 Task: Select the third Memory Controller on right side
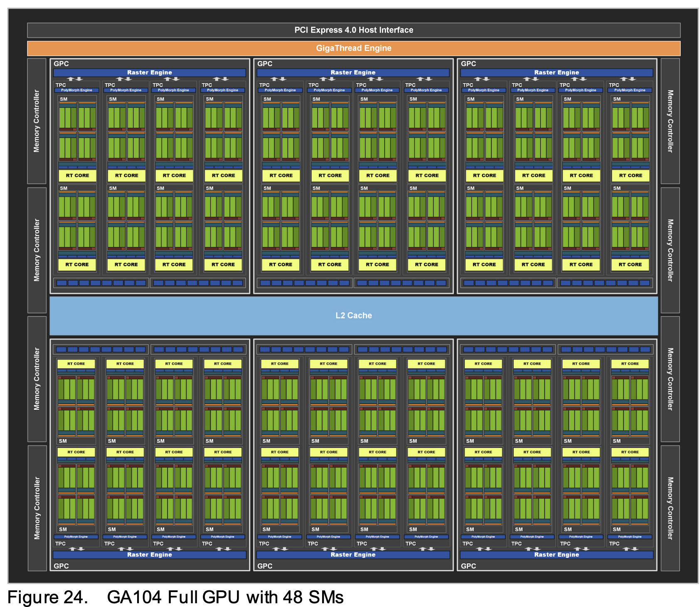tap(670, 379)
